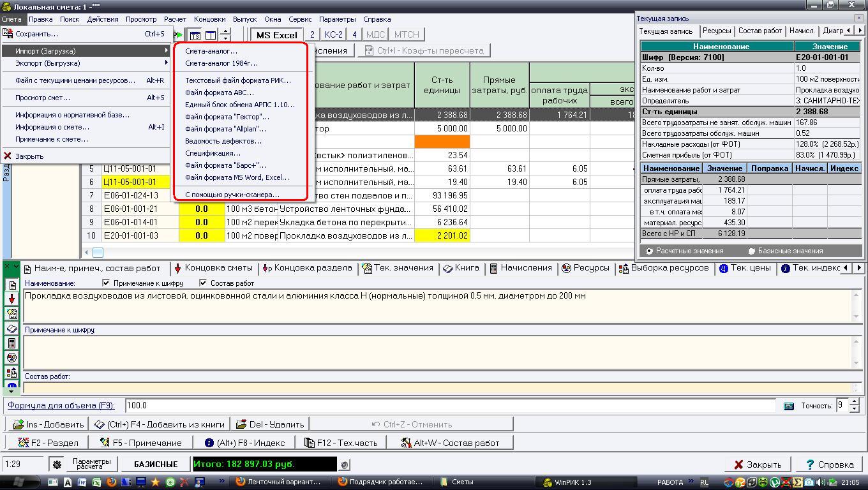This screenshot has width=868, height=490.
Task: Click the gear icon beside Параметры расчета
Action: (x=57, y=464)
